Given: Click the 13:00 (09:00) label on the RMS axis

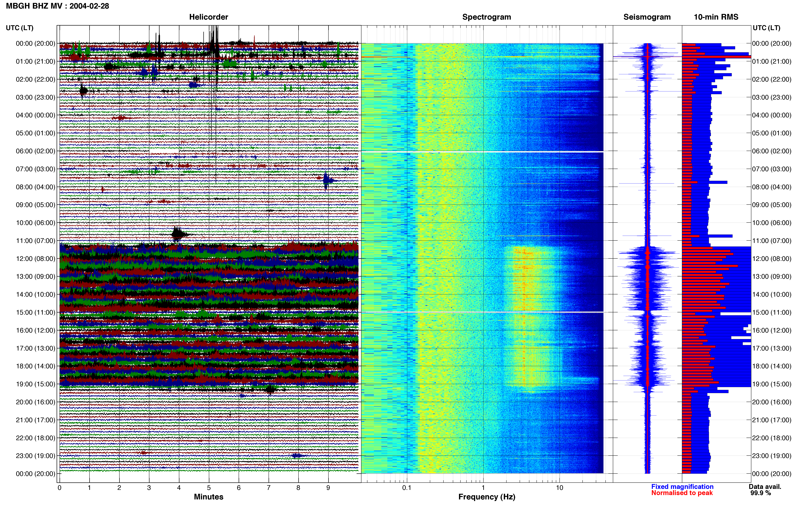Looking at the screenshot, I should pos(772,277).
